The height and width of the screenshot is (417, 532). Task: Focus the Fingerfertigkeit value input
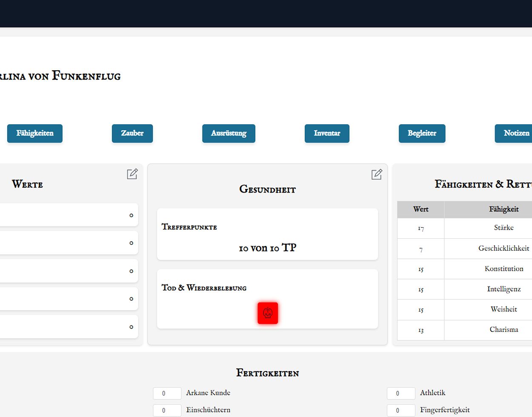[x=400, y=411]
